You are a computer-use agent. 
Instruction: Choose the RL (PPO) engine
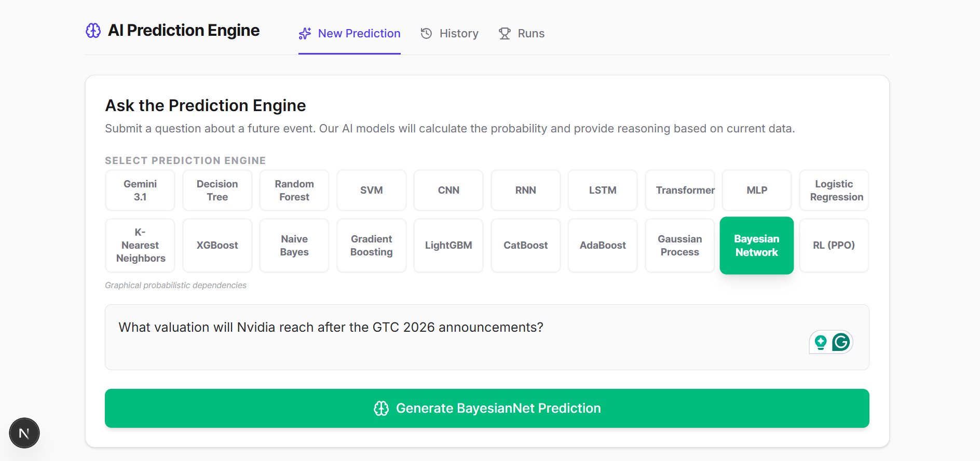click(x=834, y=246)
